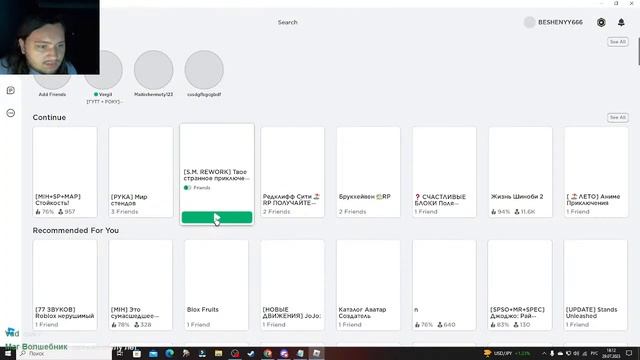Open the [UPDATE] Stands Unleashed card
640x360 pixels.
coord(596,285)
